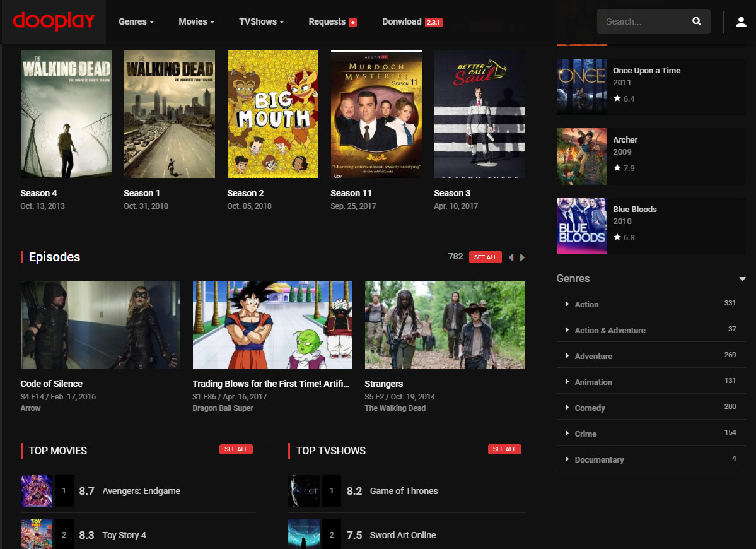Open the Donwload menu item
This screenshot has height=549, width=756.
pyautogui.click(x=402, y=21)
